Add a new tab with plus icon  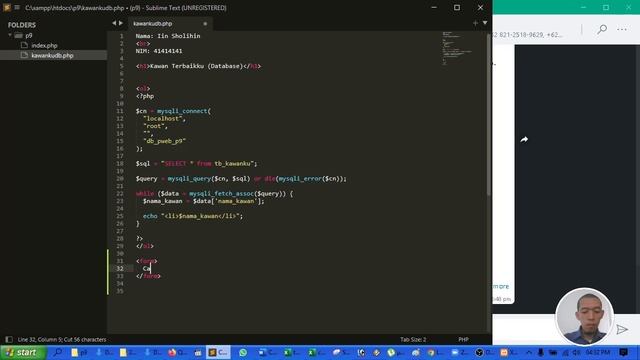tap(475, 23)
